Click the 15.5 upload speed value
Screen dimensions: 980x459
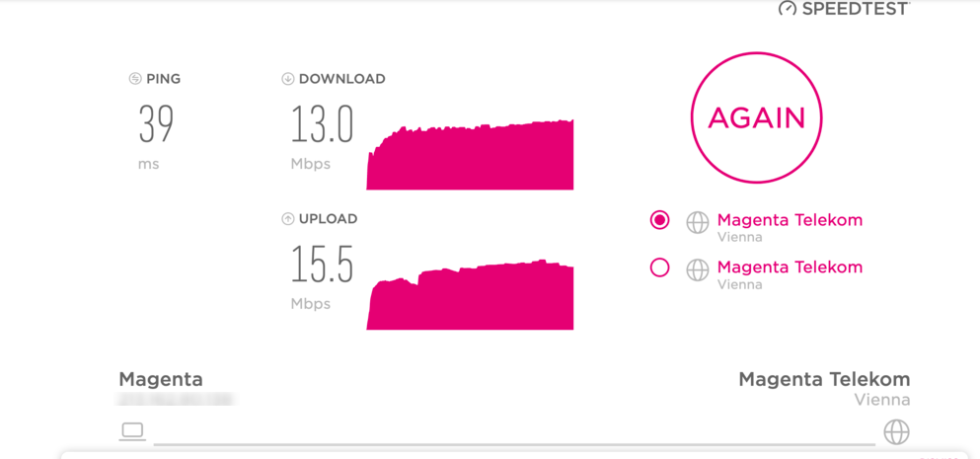[x=323, y=265]
